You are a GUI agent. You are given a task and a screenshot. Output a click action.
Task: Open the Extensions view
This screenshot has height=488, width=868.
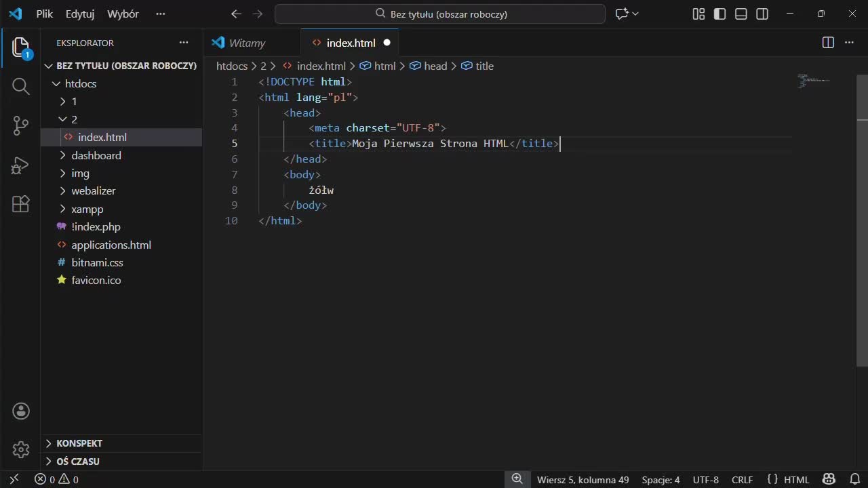click(x=20, y=204)
